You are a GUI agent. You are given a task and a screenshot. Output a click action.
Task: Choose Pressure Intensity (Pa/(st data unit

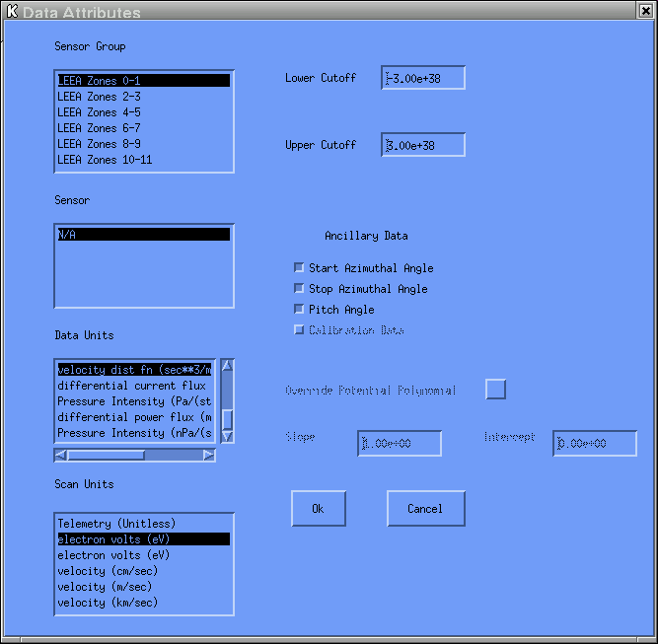[x=135, y=401]
